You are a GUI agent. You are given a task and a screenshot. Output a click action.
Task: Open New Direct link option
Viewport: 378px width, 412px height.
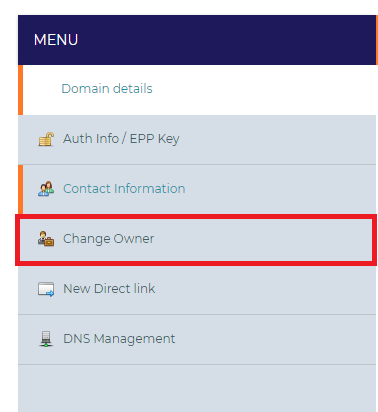[197, 289]
